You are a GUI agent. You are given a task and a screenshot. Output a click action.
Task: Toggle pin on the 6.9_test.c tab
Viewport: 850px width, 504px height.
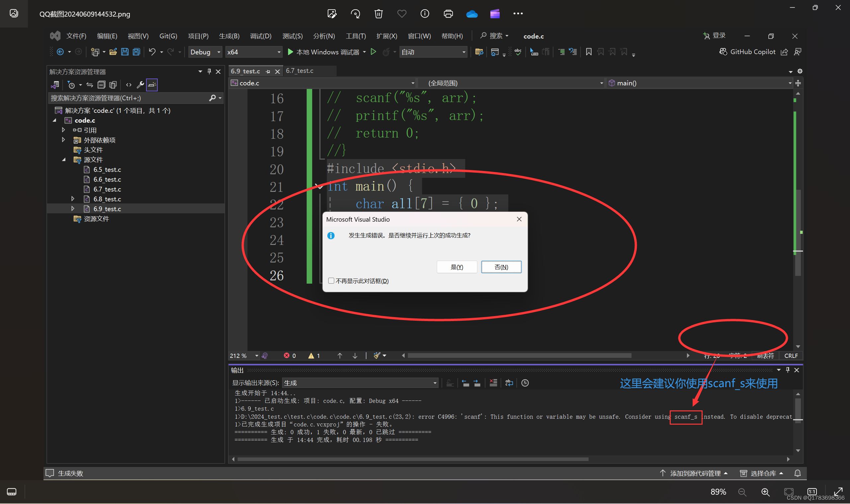click(x=268, y=71)
